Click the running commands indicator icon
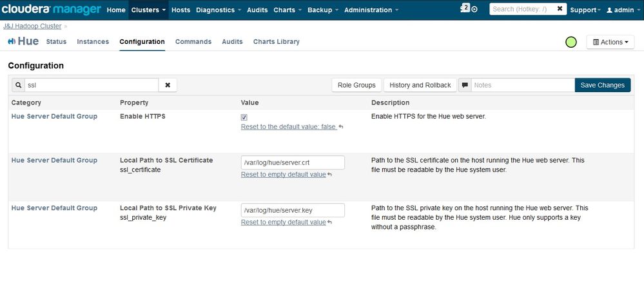 click(475, 10)
